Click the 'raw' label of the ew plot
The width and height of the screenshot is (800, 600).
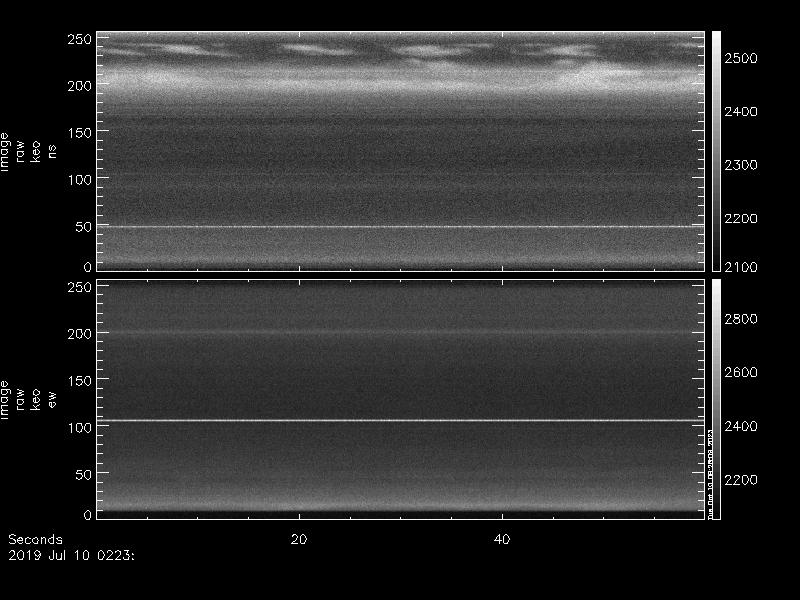point(20,399)
